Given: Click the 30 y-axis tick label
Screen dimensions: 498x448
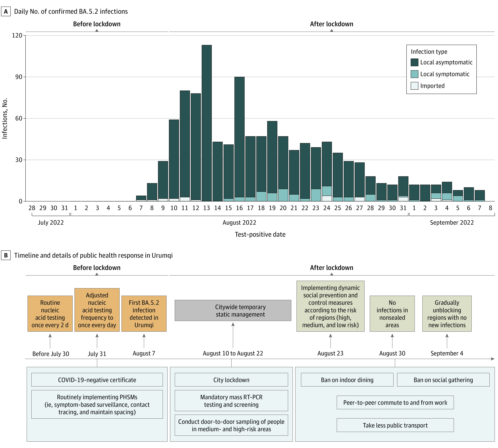Looking at the screenshot, I should tap(19, 160).
